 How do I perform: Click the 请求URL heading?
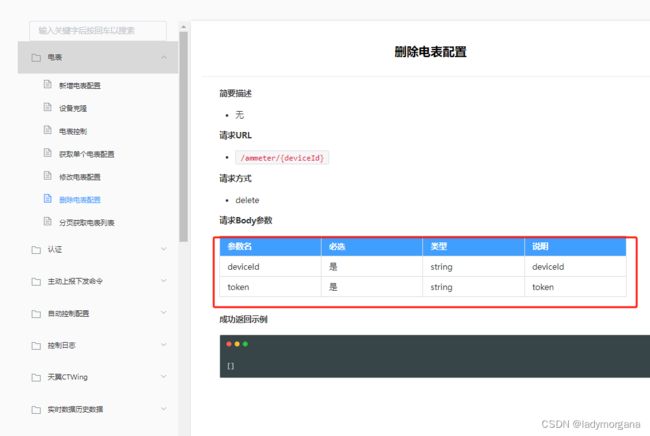(x=235, y=135)
